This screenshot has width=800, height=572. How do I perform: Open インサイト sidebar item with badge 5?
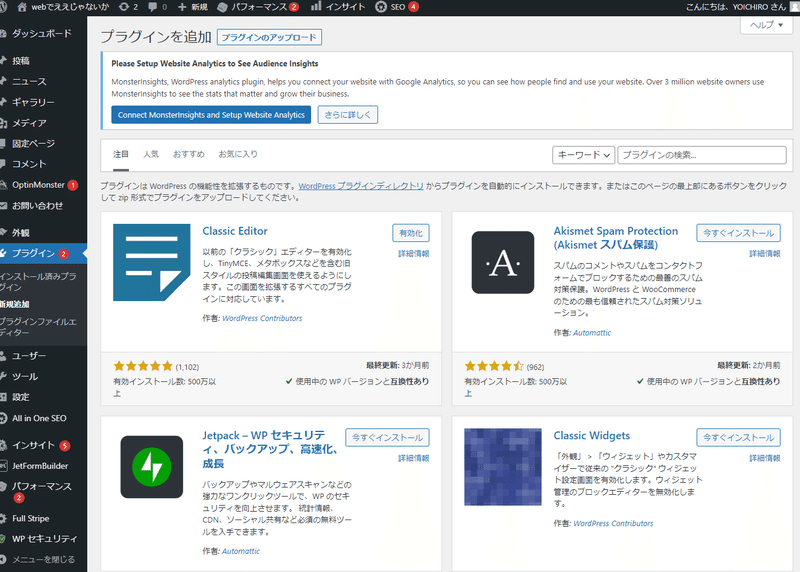[34, 445]
